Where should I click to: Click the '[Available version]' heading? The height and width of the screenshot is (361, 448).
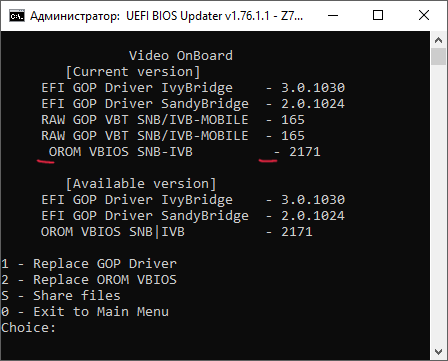(141, 184)
